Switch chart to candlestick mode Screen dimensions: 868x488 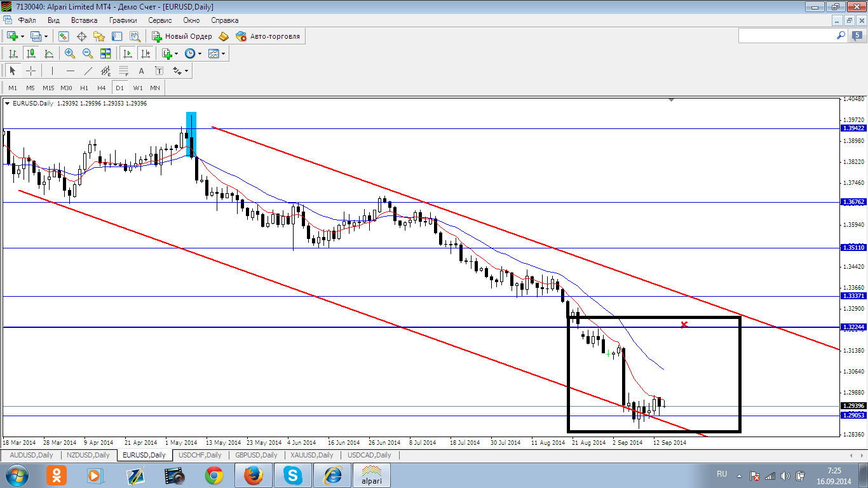(x=31, y=53)
